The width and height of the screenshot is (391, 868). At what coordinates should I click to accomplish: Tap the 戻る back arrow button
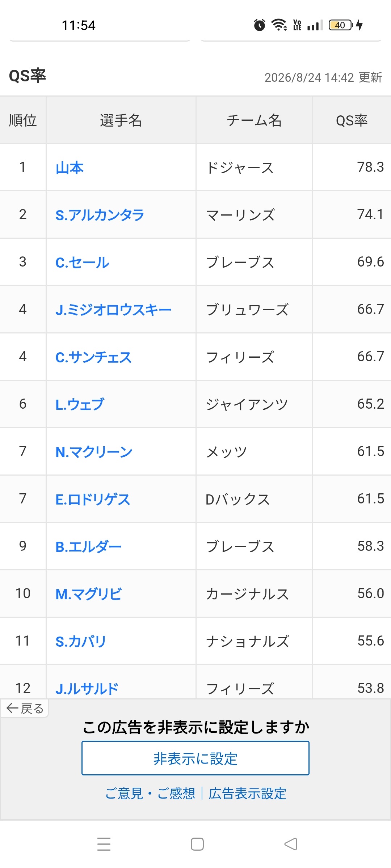(25, 708)
